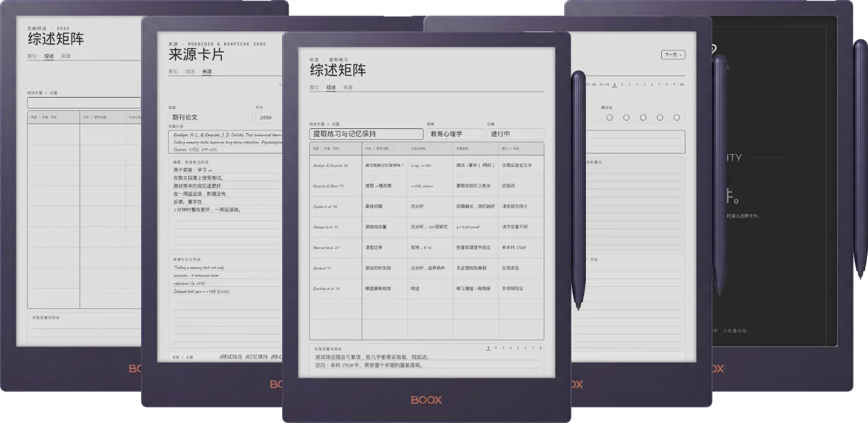
Task: Tap the 下一页 next-page button
Action: click(x=673, y=55)
